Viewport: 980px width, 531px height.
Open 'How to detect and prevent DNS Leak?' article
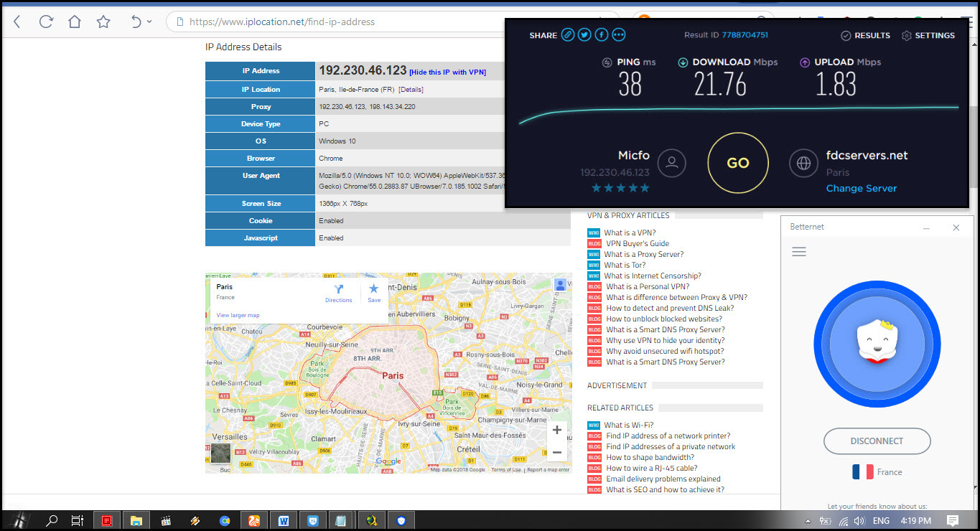click(x=670, y=308)
